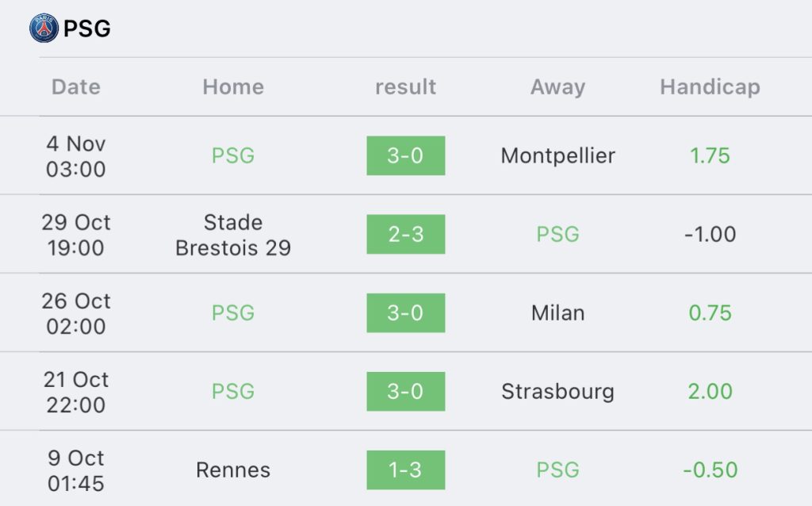812x506 pixels.
Task: Click the PSG club crest icon
Action: tap(44, 29)
